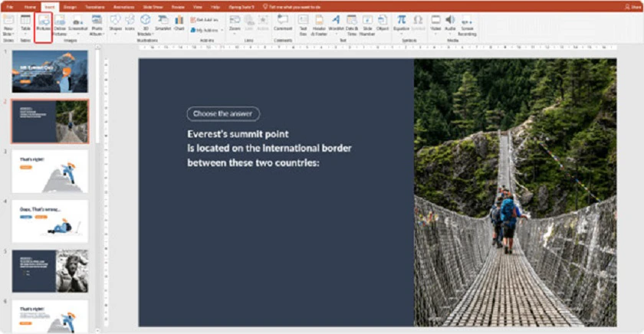Image resolution: width=644 pixels, height=334 pixels.
Task: Insert a Text Box
Action: [303, 25]
